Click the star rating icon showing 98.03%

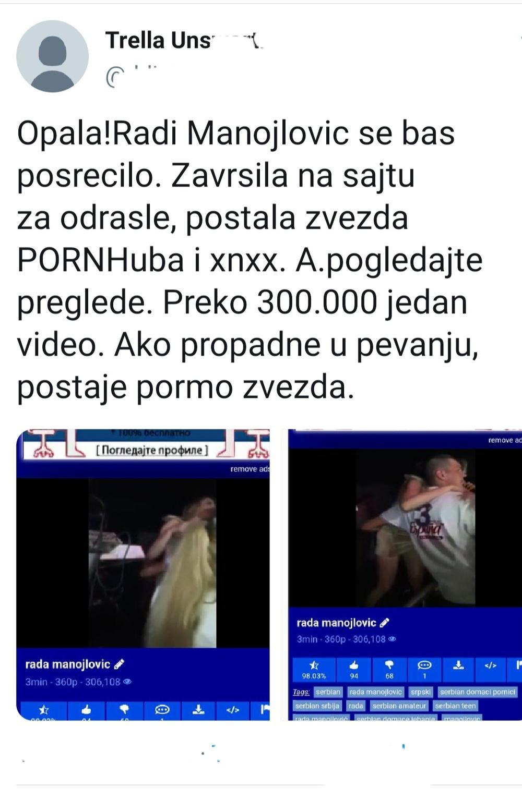click(x=314, y=670)
